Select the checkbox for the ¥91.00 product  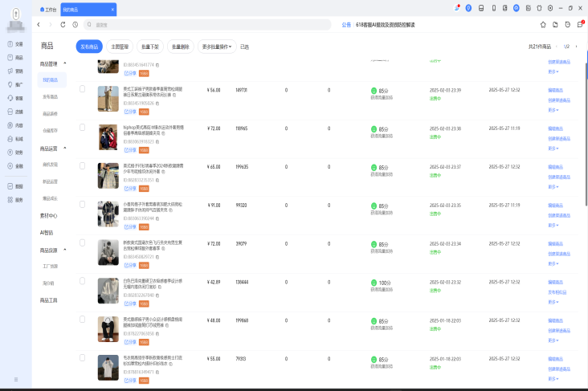(x=82, y=204)
